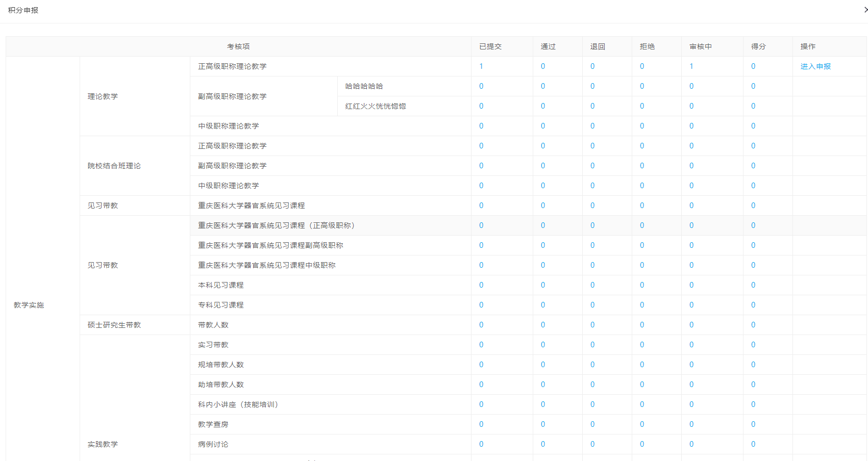
Task: Click 得分 value for 本科见习课程 row
Action: (x=753, y=285)
